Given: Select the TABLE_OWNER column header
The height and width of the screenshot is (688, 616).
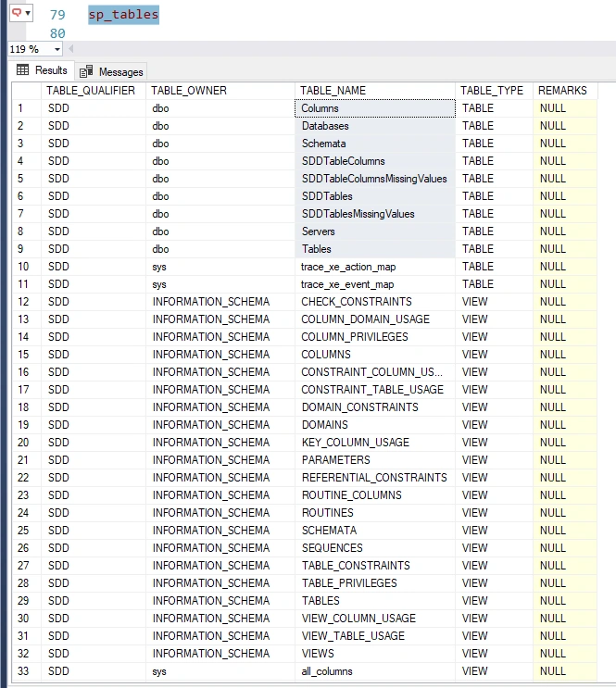Looking at the screenshot, I should point(220,91).
